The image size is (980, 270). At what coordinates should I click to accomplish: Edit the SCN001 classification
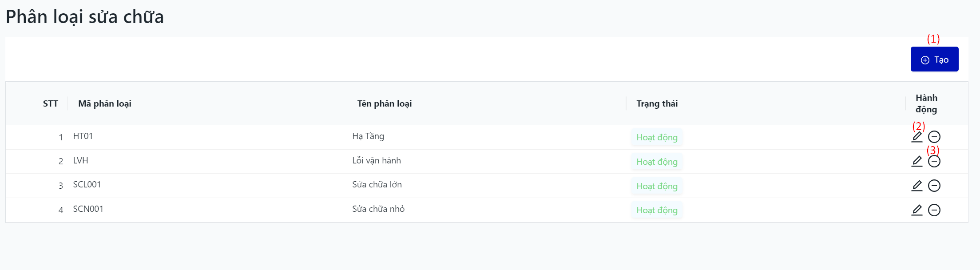click(x=917, y=210)
